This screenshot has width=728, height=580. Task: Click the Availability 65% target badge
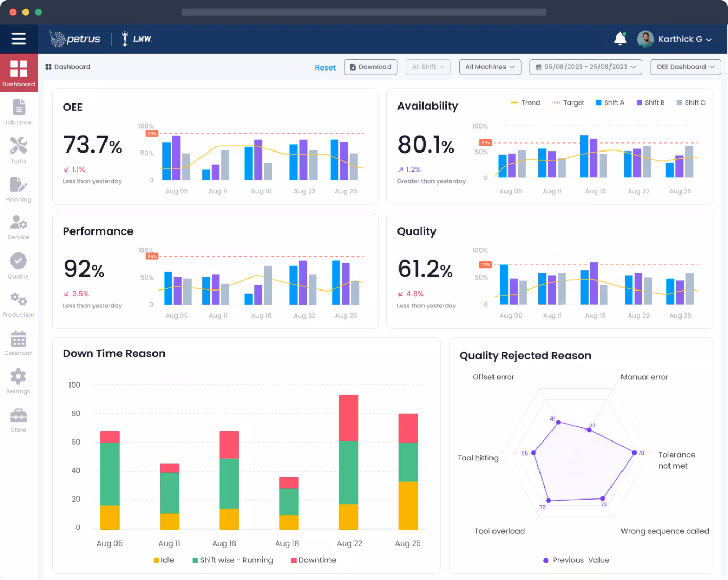486,143
